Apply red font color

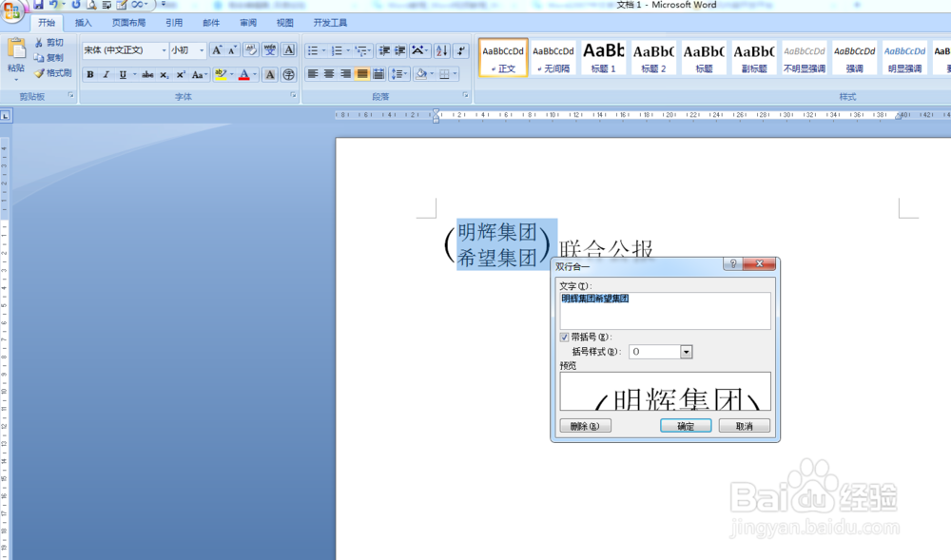(x=243, y=74)
